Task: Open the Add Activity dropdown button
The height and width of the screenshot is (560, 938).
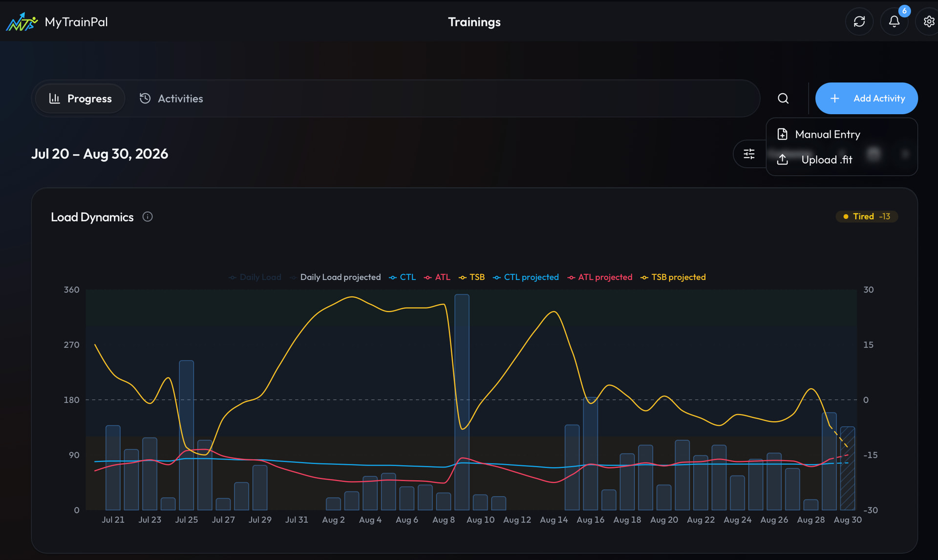Action: click(866, 99)
